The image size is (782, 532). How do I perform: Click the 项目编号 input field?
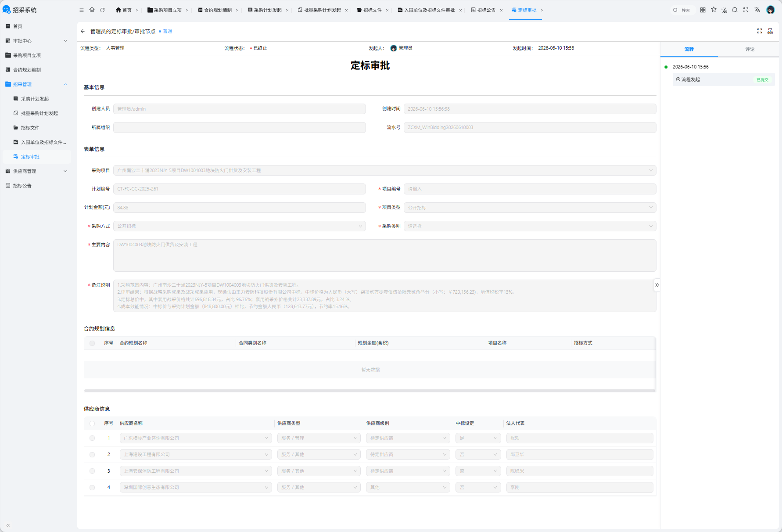coord(530,189)
